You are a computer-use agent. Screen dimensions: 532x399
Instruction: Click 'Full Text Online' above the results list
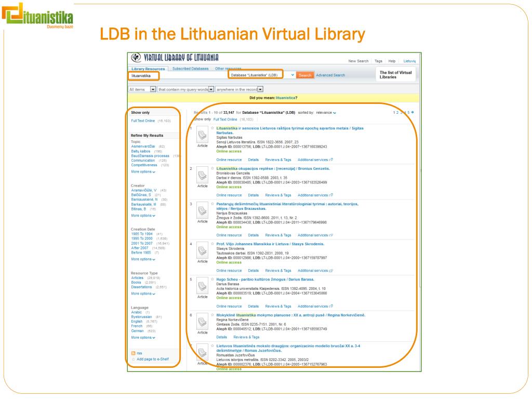click(x=225, y=119)
